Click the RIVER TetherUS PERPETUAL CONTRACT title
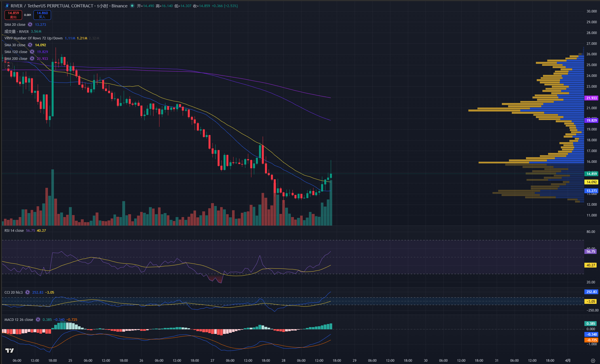Image resolution: width=600 pixels, height=364 pixels. tap(52, 6)
